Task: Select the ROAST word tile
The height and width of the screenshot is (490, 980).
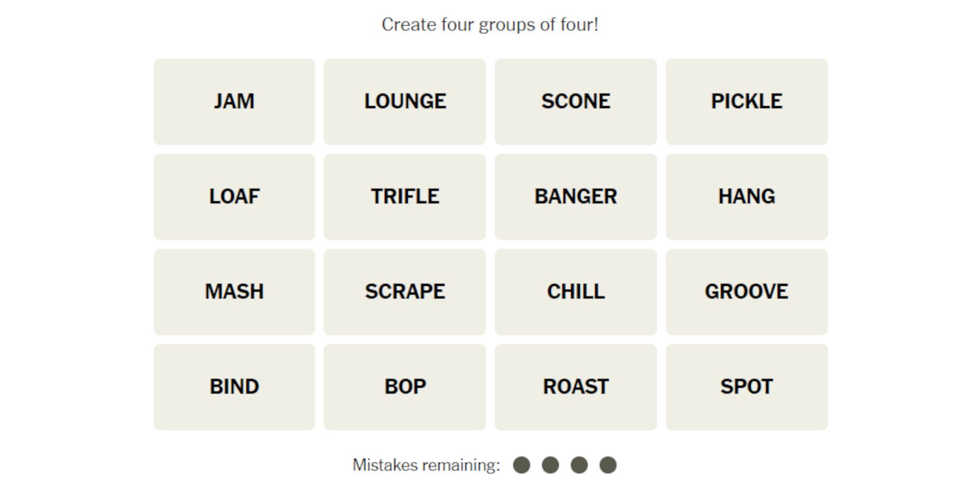Action: tap(575, 387)
